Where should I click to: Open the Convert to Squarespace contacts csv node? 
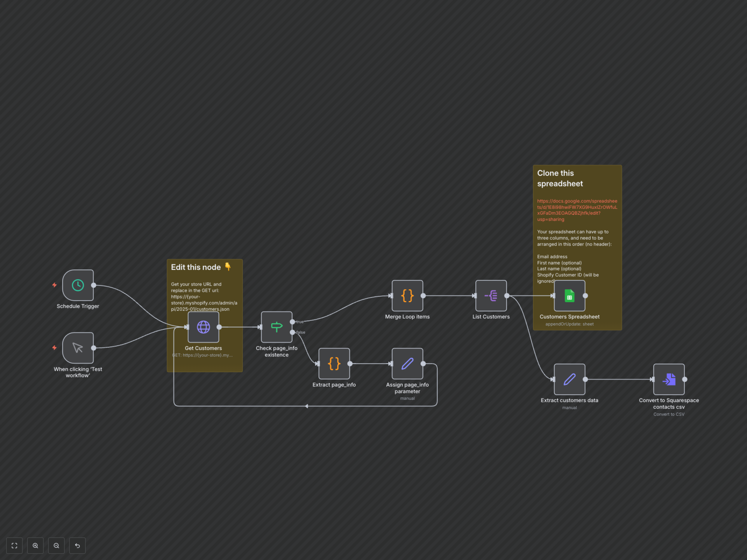[x=669, y=379]
